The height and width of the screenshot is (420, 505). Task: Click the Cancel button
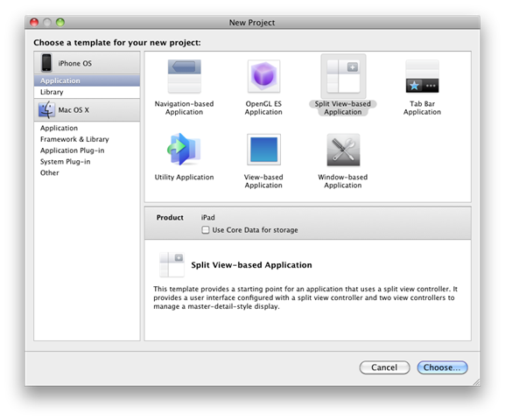(384, 367)
